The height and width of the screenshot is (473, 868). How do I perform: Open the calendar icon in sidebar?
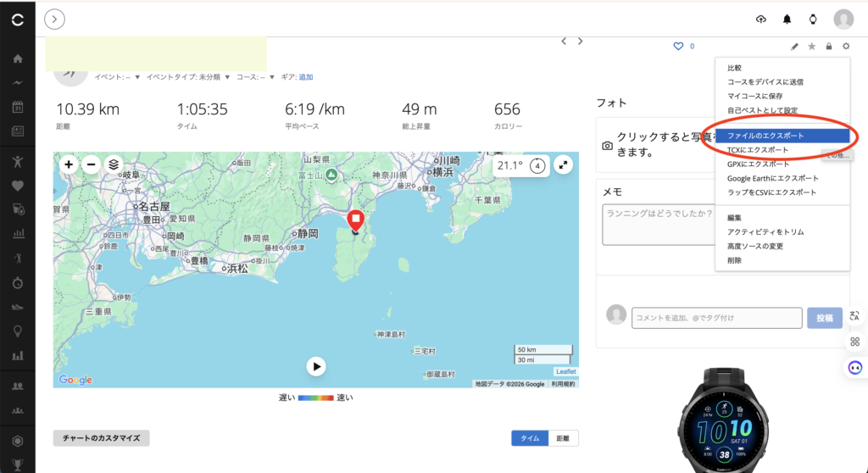click(18, 107)
